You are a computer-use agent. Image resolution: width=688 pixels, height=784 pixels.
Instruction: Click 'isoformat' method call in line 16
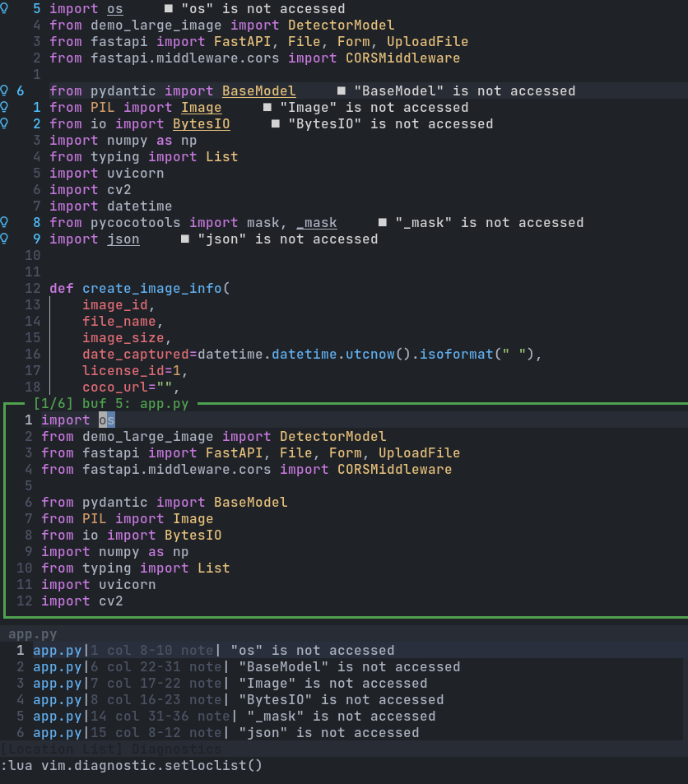tap(456, 354)
